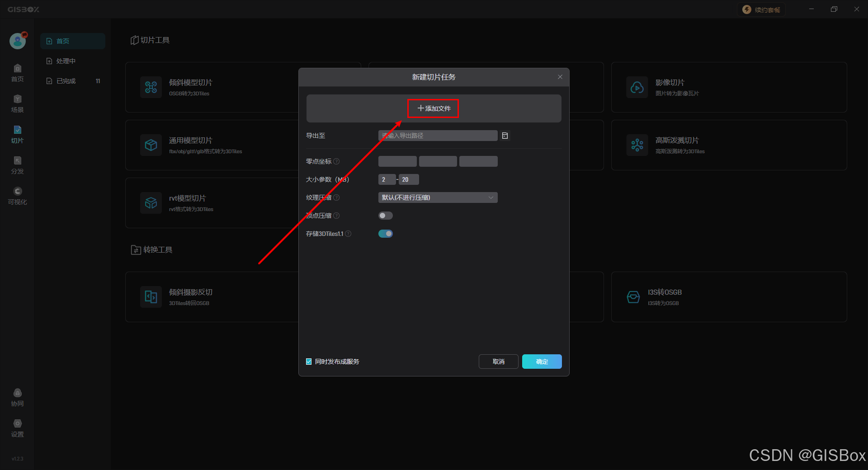Click the GISBOX logo in title bar

click(x=24, y=9)
